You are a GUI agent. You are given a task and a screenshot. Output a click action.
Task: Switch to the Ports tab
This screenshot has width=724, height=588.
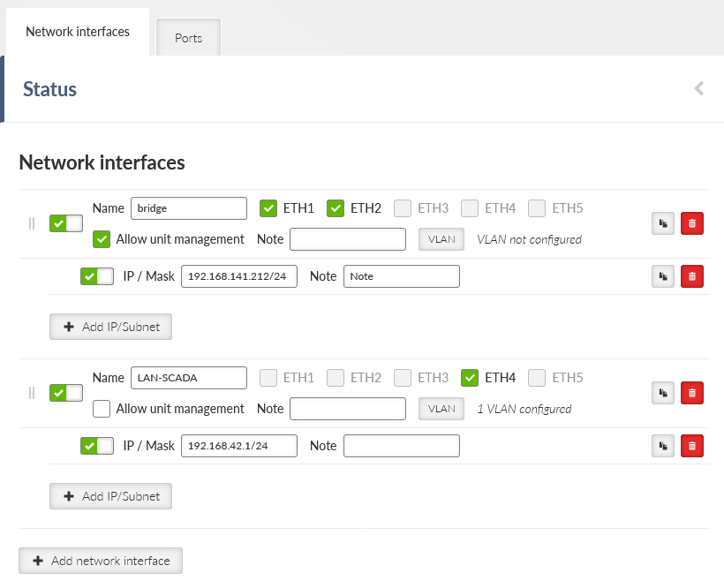(x=188, y=38)
